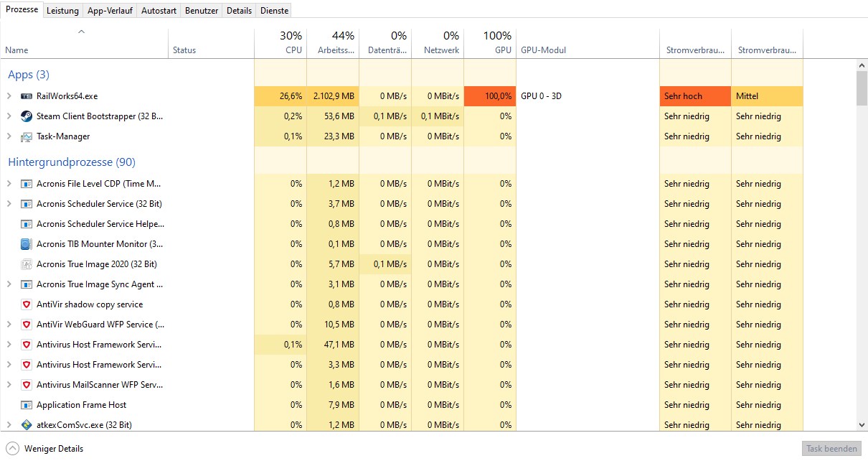The image size is (868, 466).
Task: Select the Antivirus MailScanner WFP Service row
Action: click(x=100, y=385)
